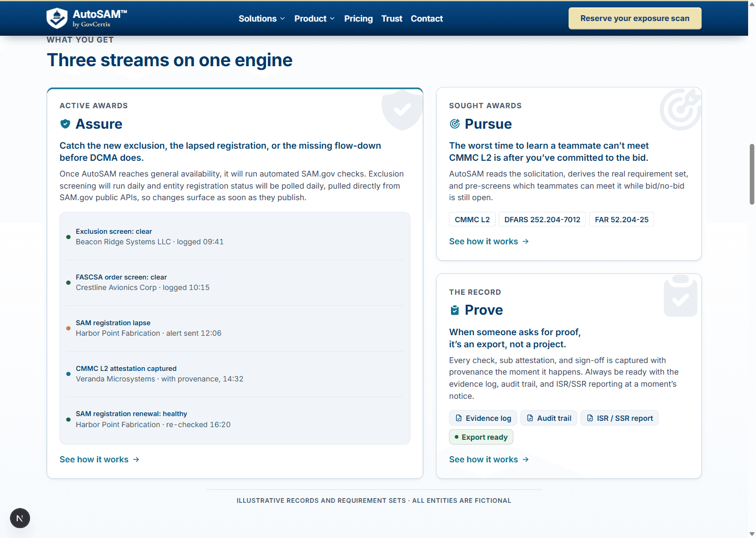
Task: Click the Audit trail chip
Action: tap(549, 418)
